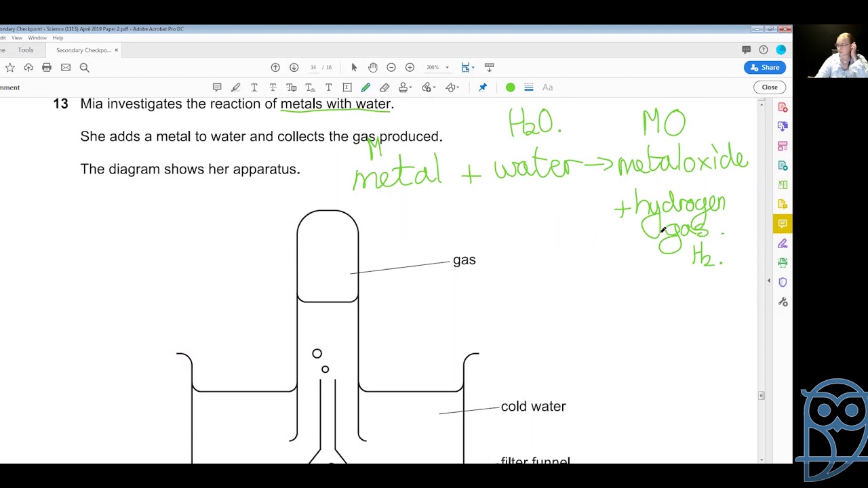Select the Add text comment tool
The height and width of the screenshot is (488, 868).
click(x=328, y=87)
